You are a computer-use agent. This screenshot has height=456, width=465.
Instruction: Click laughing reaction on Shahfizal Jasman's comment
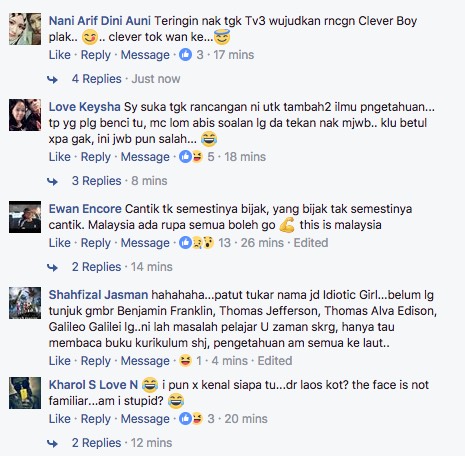(186, 361)
